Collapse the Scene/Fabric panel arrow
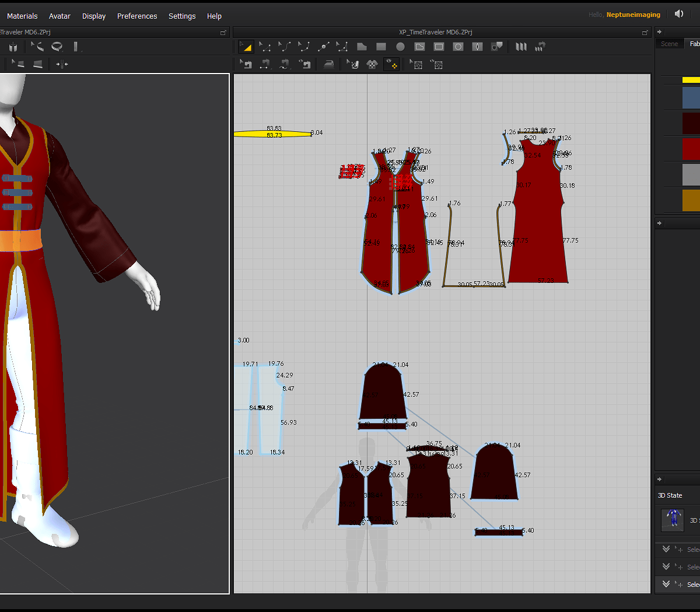The image size is (700, 612). [x=659, y=32]
